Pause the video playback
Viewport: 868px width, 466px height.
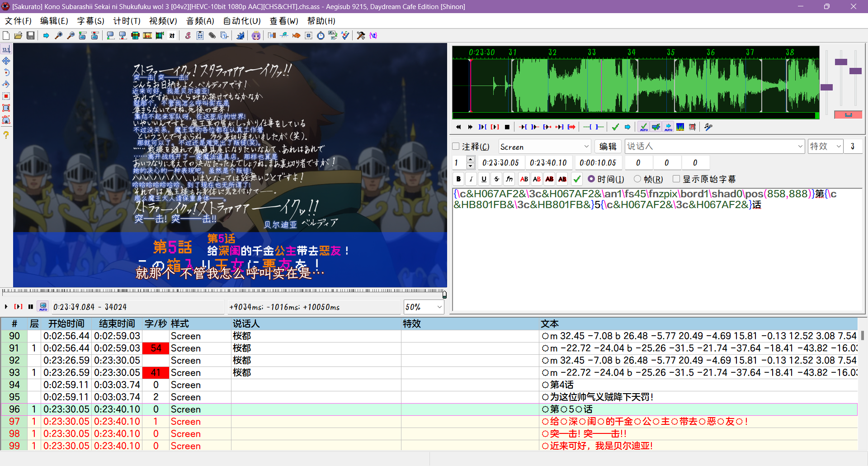click(30, 307)
